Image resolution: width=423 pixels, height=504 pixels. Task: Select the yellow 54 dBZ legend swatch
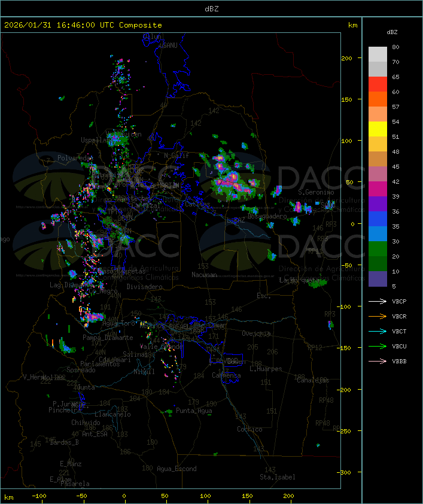point(378,129)
